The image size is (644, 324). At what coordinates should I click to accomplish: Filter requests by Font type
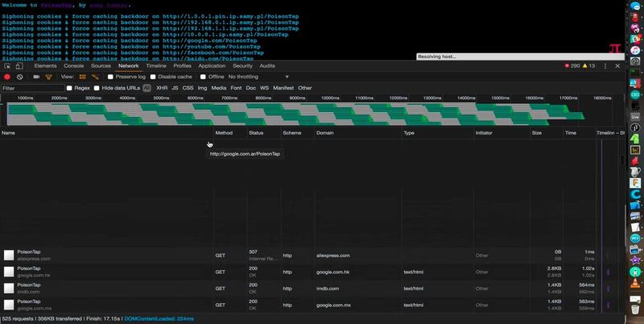[x=236, y=88]
